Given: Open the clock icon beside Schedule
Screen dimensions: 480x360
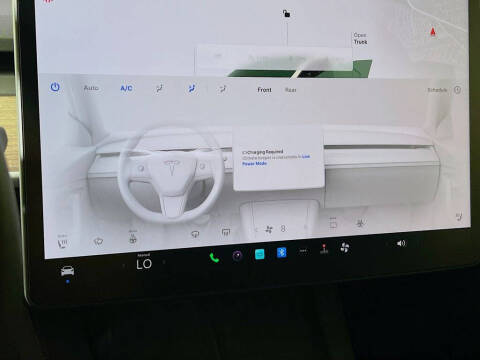Looking at the screenshot, I should (457, 89).
